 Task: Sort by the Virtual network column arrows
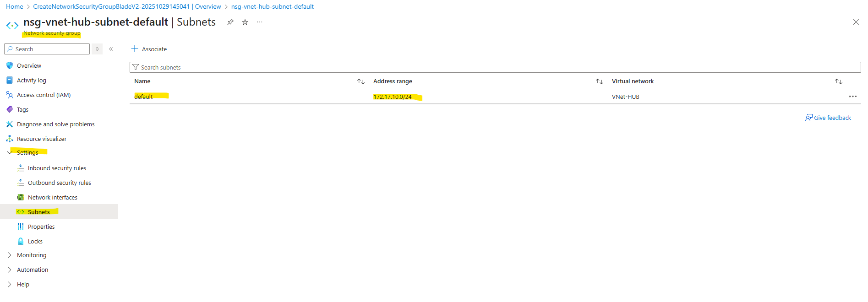tap(839, 81)
